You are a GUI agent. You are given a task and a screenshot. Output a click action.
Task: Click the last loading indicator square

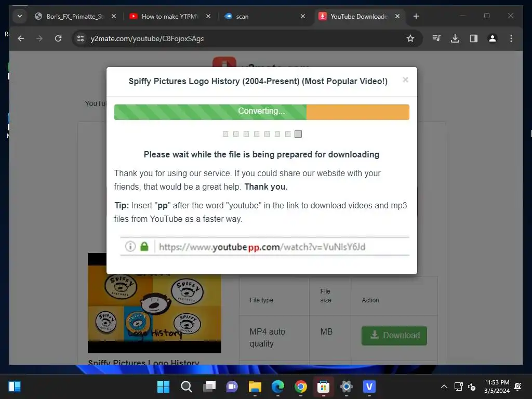[x=298, y=134]
